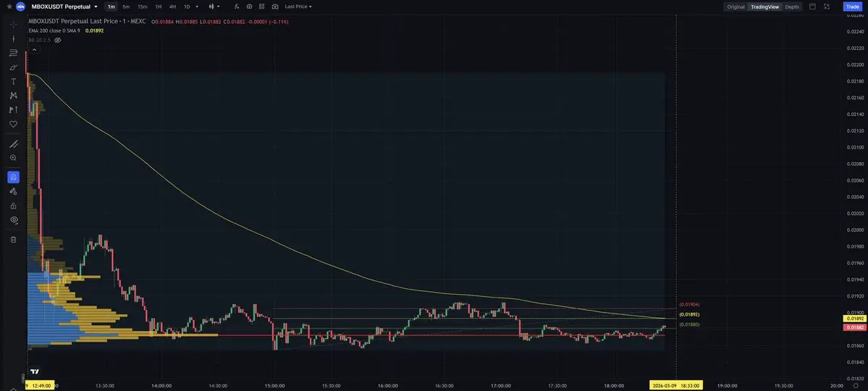
Task: Show the hidden BB 20 2.5 indicator
Action: (58, 40)
